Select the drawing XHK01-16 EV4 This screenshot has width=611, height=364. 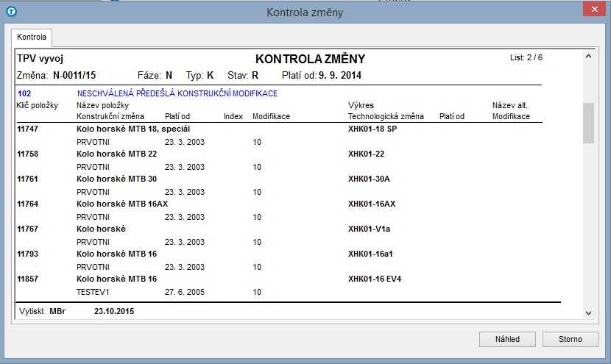(x=374, y=279)
